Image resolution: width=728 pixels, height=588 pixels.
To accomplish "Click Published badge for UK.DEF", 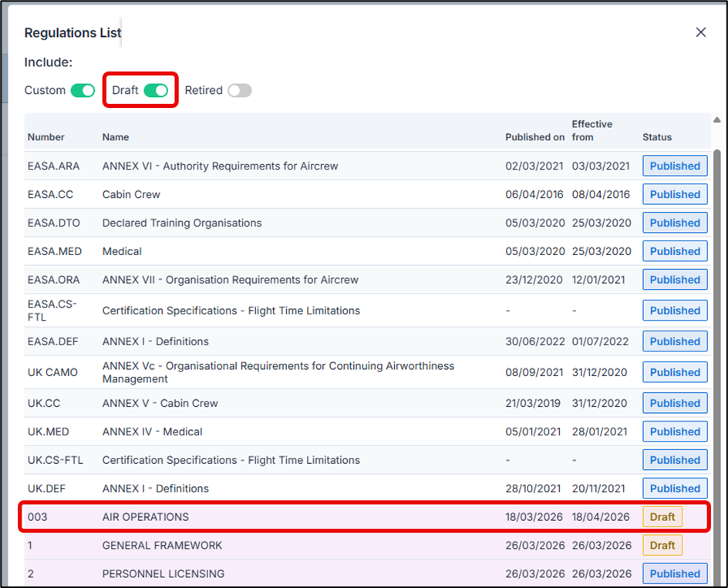I will pyautogui.click(x=674, y=489).
